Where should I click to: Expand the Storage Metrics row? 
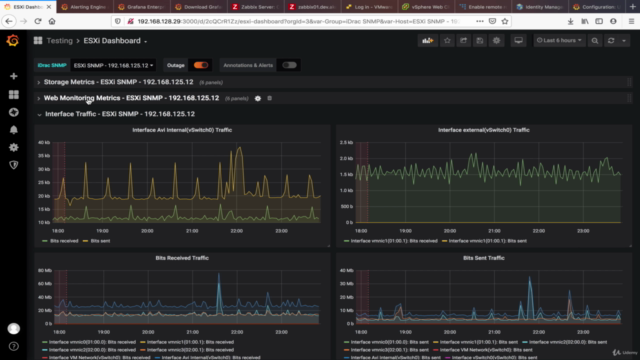tap(118, 82)
